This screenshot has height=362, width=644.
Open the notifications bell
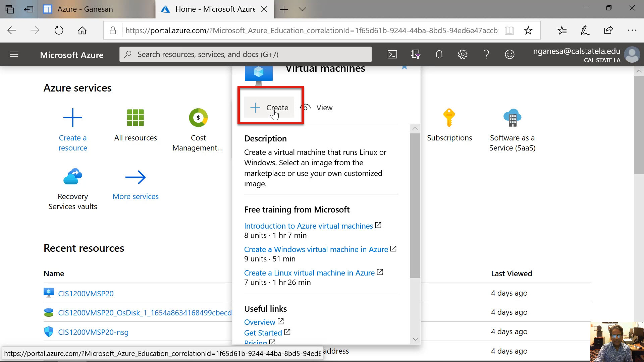(x=439, y=54)
